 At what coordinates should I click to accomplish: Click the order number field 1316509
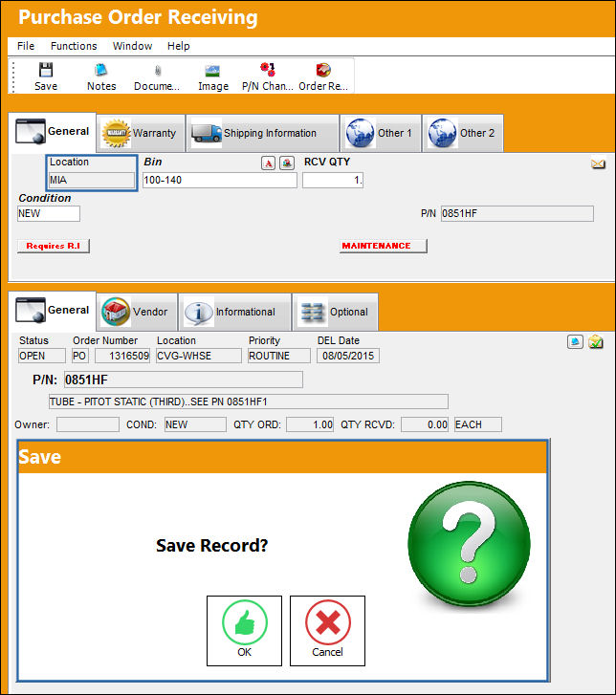(122, 356)
